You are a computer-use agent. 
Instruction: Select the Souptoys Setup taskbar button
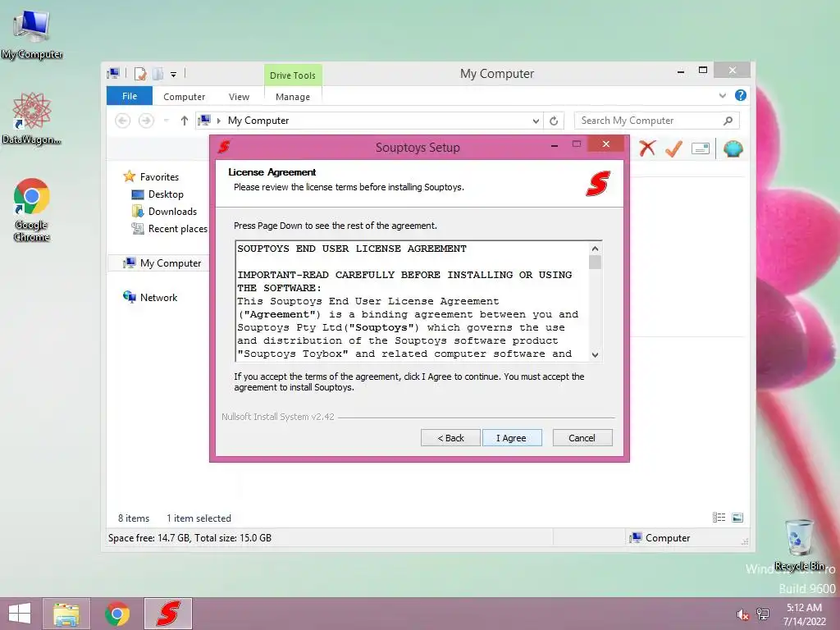point(167,614)
